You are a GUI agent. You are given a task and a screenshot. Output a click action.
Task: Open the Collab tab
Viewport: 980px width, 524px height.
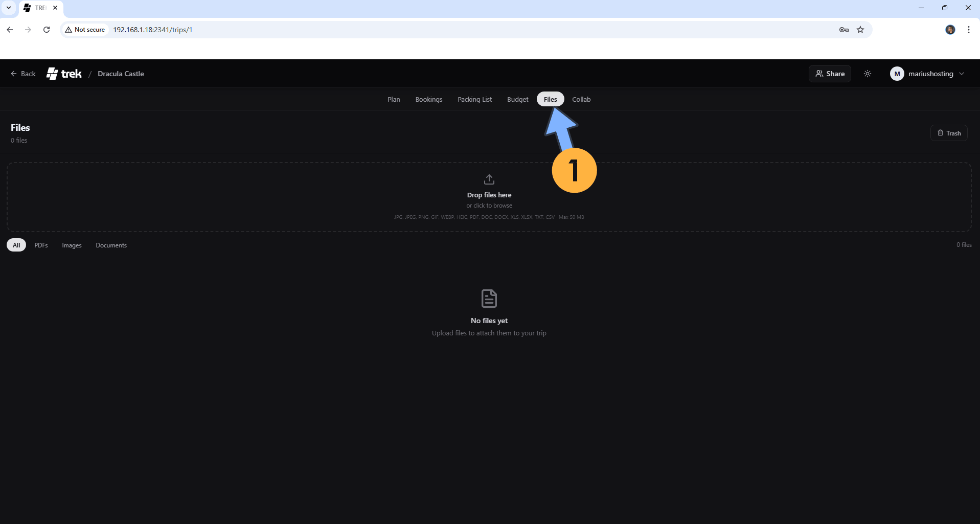coord(581,99)
